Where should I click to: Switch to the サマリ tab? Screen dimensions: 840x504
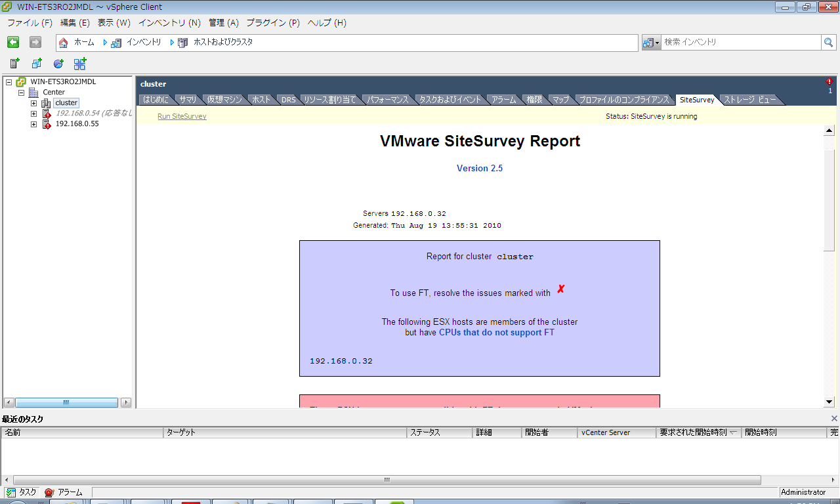click(x=188, y=100)
